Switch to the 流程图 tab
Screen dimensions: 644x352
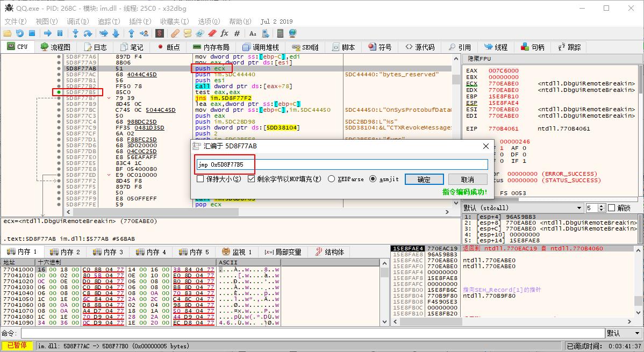(55, 47)
